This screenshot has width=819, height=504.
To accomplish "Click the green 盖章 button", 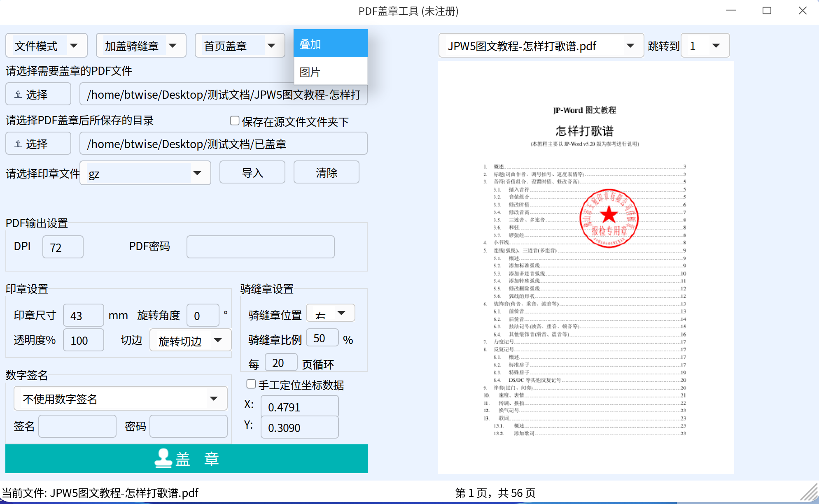I will tap(187, 458).
